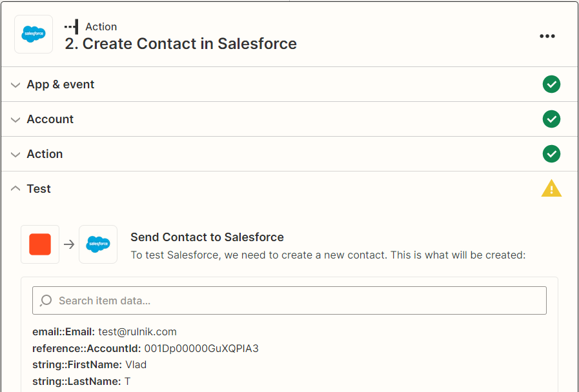Open the Account section label
579x392 pixels.
50,119
